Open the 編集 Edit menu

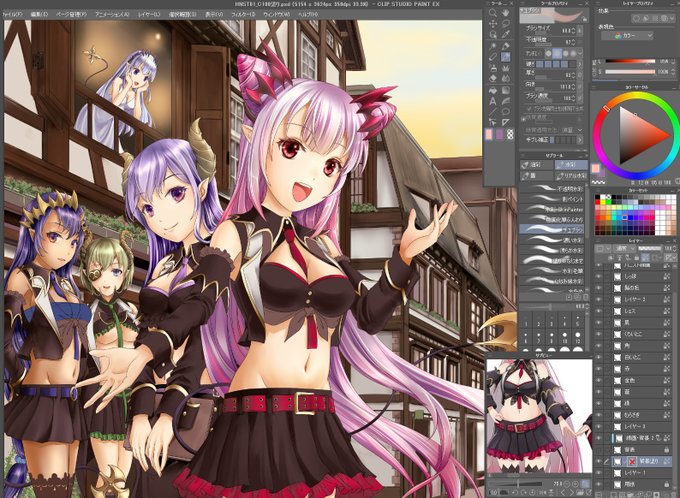[39, 14]
